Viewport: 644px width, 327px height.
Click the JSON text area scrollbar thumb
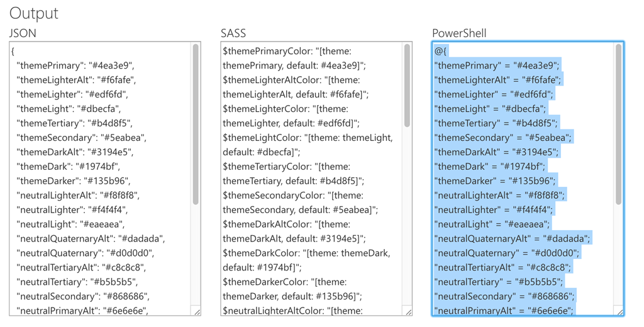pos(196,124)
